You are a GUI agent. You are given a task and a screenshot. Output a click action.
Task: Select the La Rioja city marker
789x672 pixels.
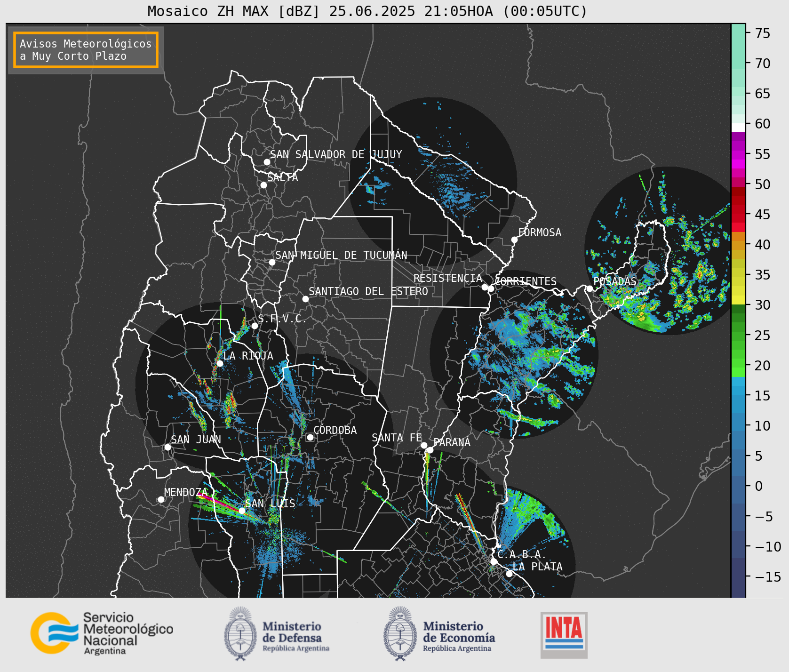tap(220, 363)
